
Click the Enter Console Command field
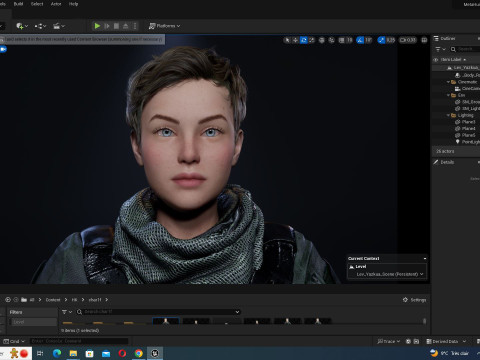[x=79, y=341]
